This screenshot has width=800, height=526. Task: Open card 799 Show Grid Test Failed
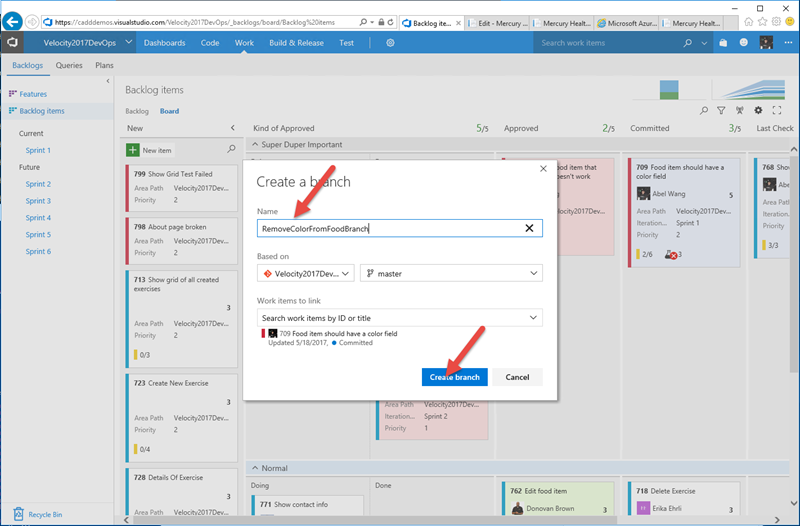point(182,187)
